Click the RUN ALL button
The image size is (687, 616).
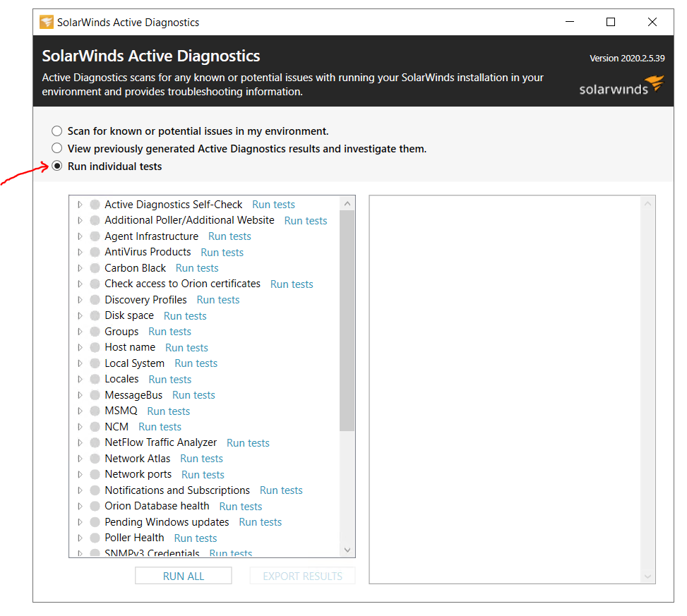click(183, 576)
